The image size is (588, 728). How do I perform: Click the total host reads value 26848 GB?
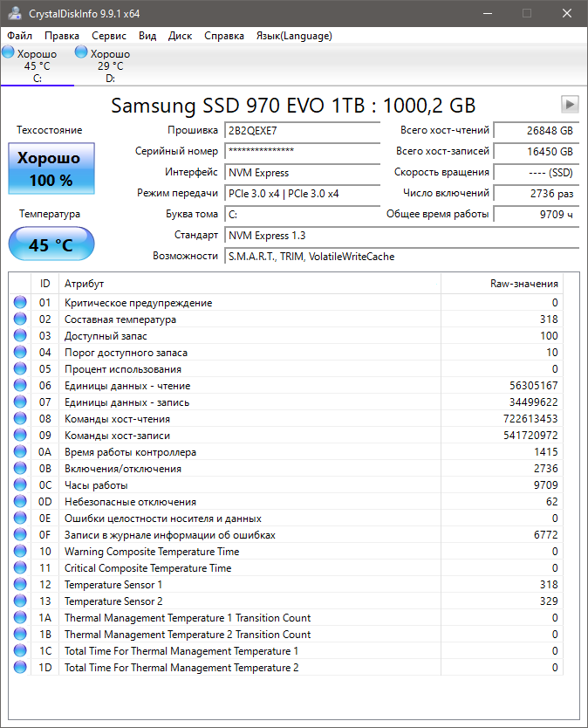pyautogui.click(x=536, y=130)
